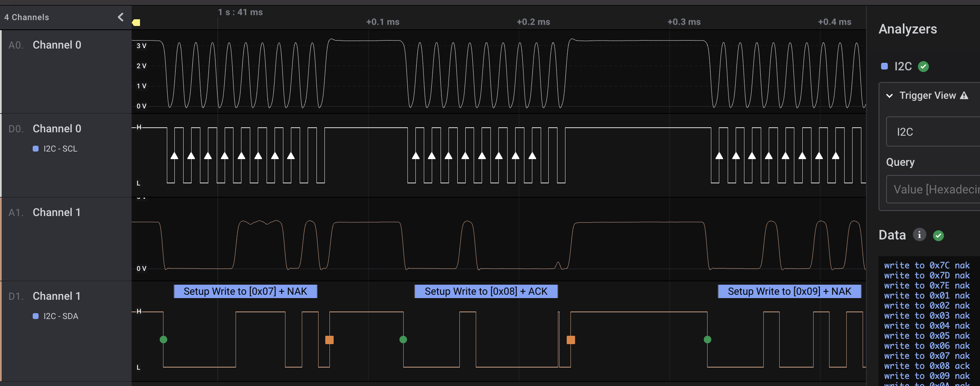Select the 'write to 0x7C nak' data row
The width and height of the screenshot is (980, 386).
(x=927, y=265)
